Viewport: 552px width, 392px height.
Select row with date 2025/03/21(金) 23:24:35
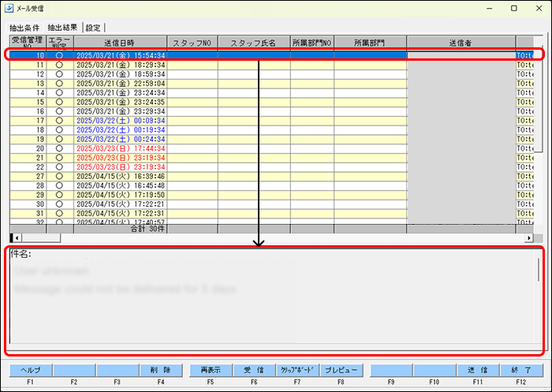click(x=272, y=102)
